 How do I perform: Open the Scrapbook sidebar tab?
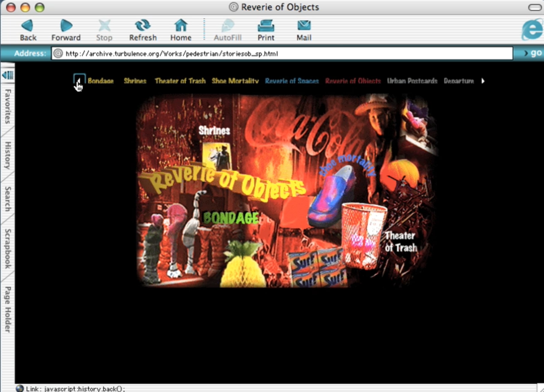click(x=8, y=249)
